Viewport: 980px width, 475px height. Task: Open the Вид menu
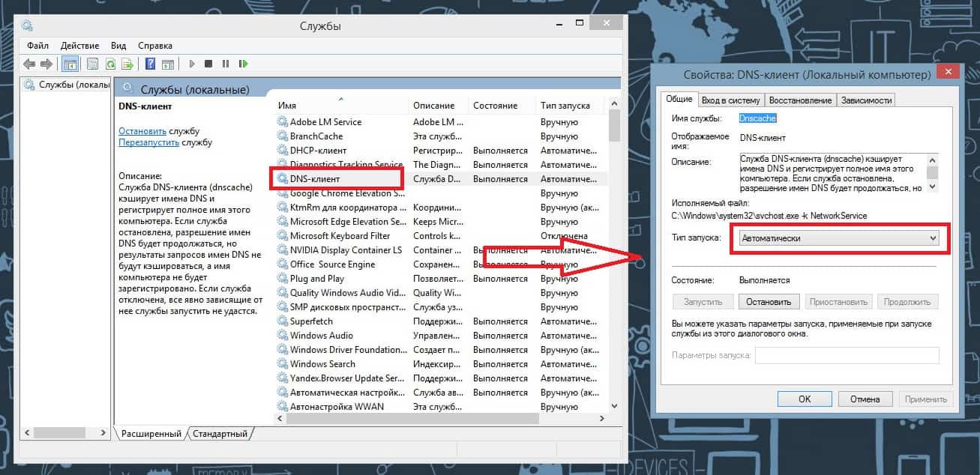(x=118, y=46)
